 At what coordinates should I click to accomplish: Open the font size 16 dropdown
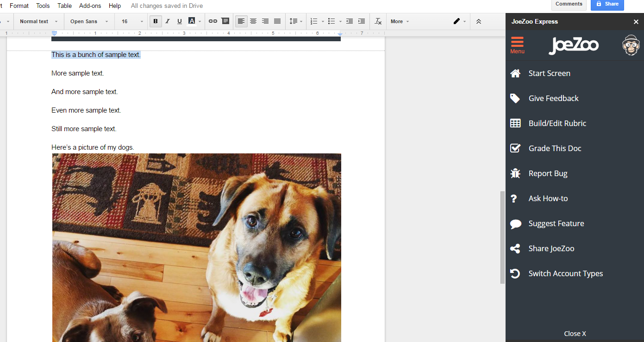coord(132,21)
